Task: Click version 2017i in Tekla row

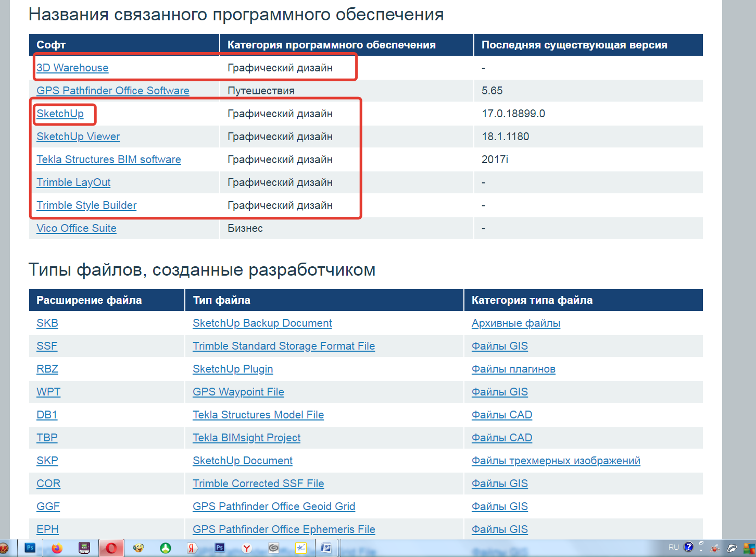Action: point(495,159)
